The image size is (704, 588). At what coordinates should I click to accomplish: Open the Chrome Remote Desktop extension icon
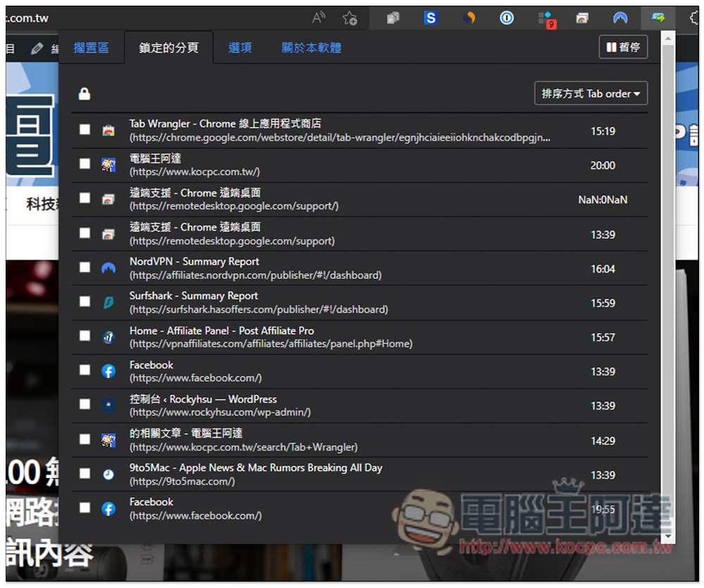coord(582,18)
